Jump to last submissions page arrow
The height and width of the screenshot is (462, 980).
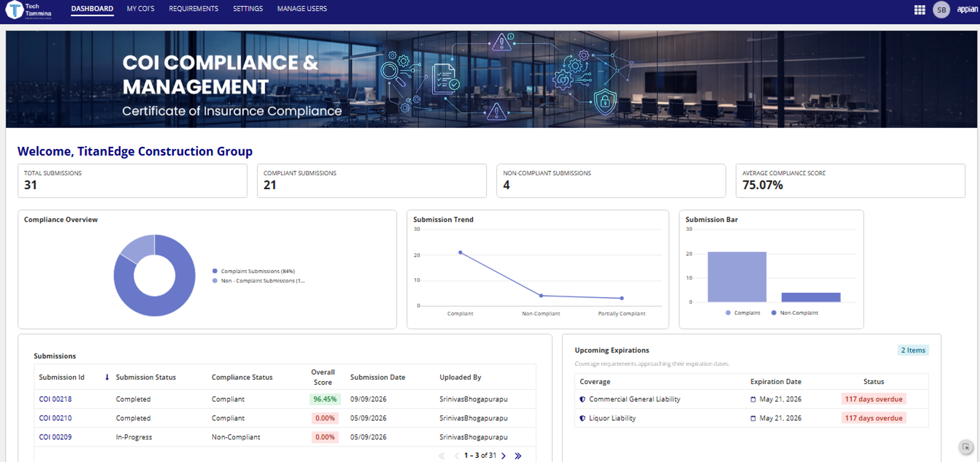tap(518, 456)
